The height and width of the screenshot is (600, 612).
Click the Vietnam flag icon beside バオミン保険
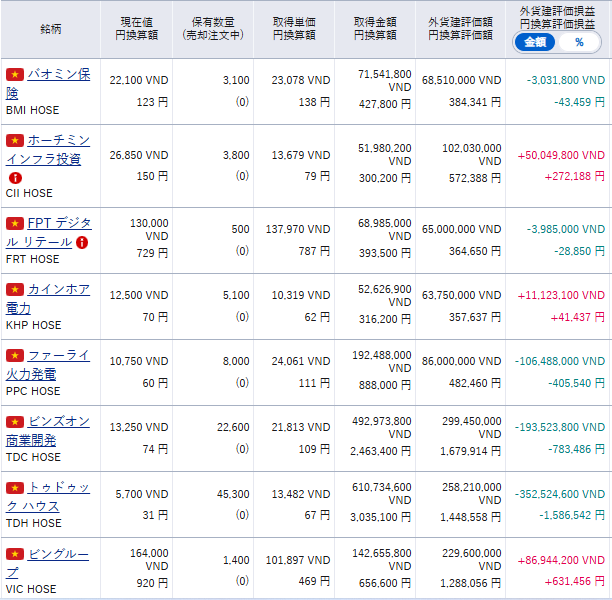(14, 75)
